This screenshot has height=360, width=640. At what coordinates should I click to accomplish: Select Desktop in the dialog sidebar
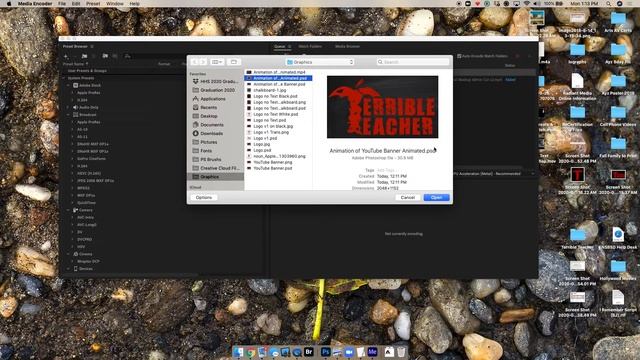(209, 116)
